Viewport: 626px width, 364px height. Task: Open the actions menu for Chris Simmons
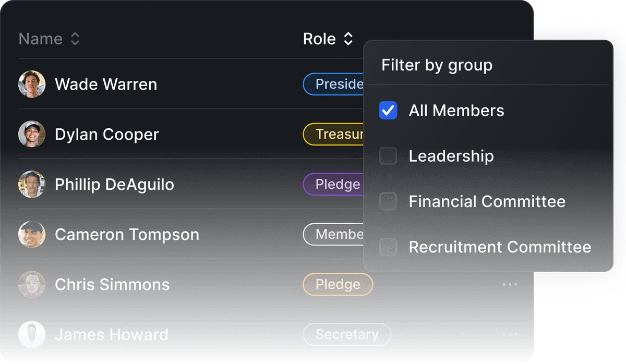pyautogui.click(x=510, y=284)
